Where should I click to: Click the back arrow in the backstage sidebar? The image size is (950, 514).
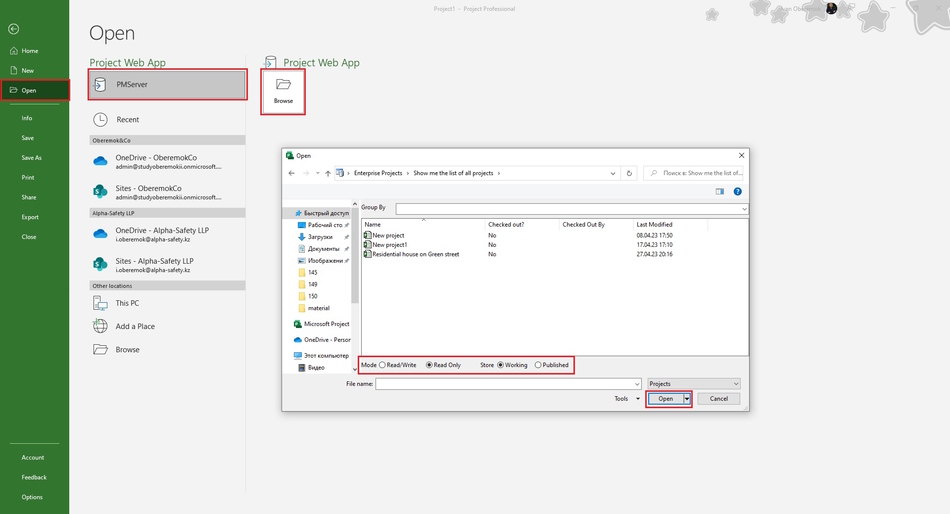(13, 29)
